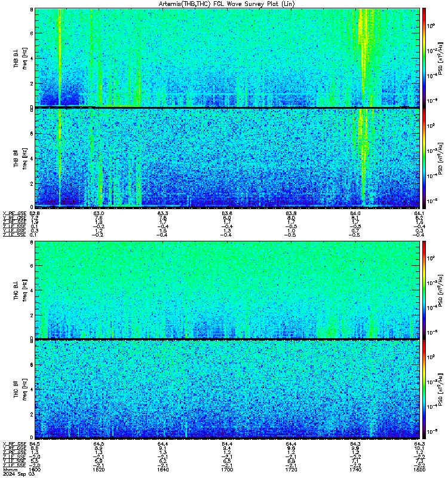448x478 pixels.
Task: Click the THB B∥ spectrogram panel
Action: click(227, 158)
